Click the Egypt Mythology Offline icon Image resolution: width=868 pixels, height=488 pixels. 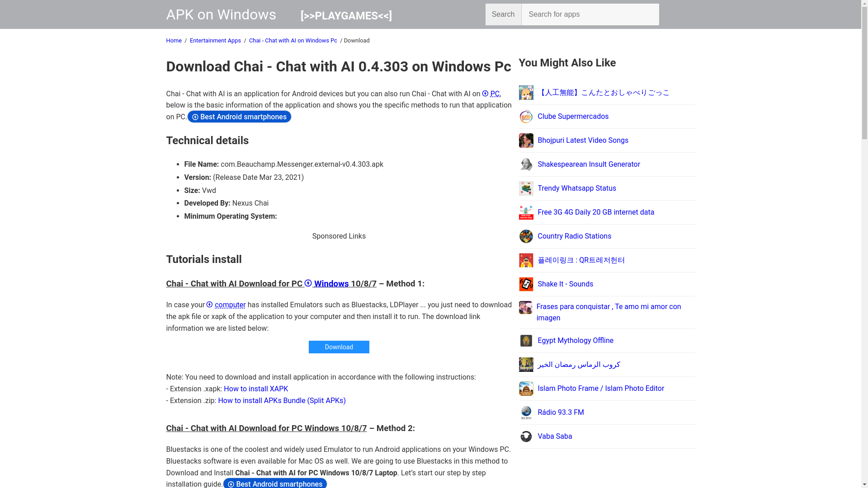(x=526, y=341)
